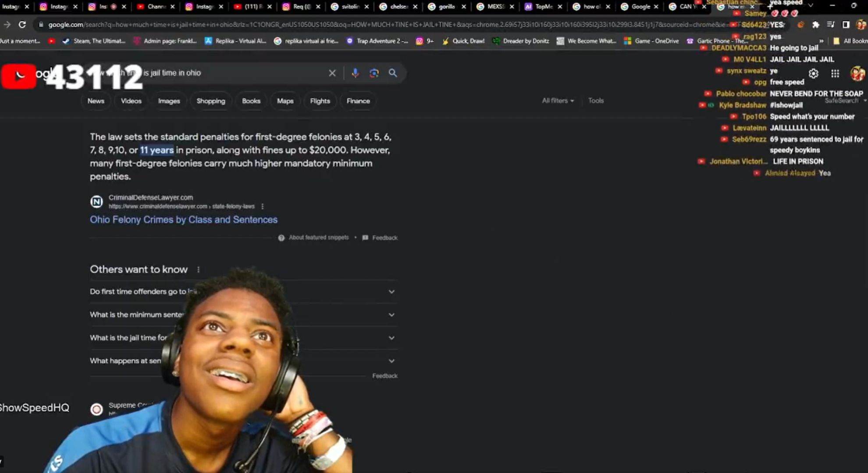The width and height of the screenshot is (868, 473).
Task: Clear the search box with X icon
Action: point(332,73)
